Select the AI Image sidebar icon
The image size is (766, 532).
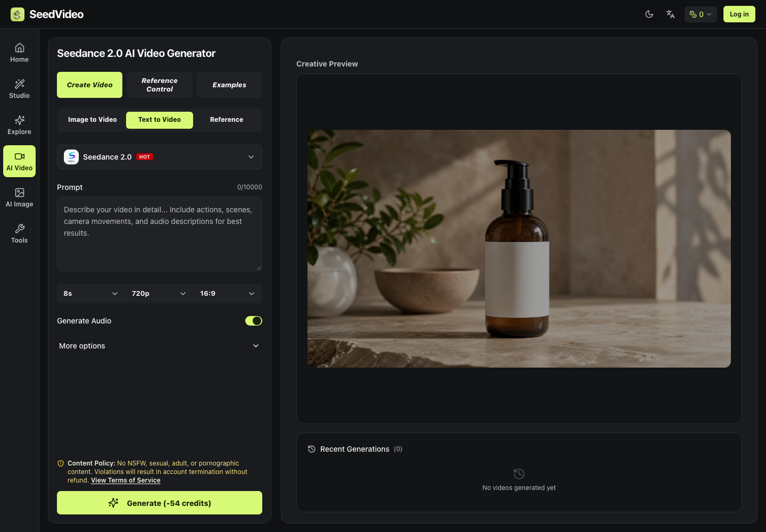tap(20, 193)
